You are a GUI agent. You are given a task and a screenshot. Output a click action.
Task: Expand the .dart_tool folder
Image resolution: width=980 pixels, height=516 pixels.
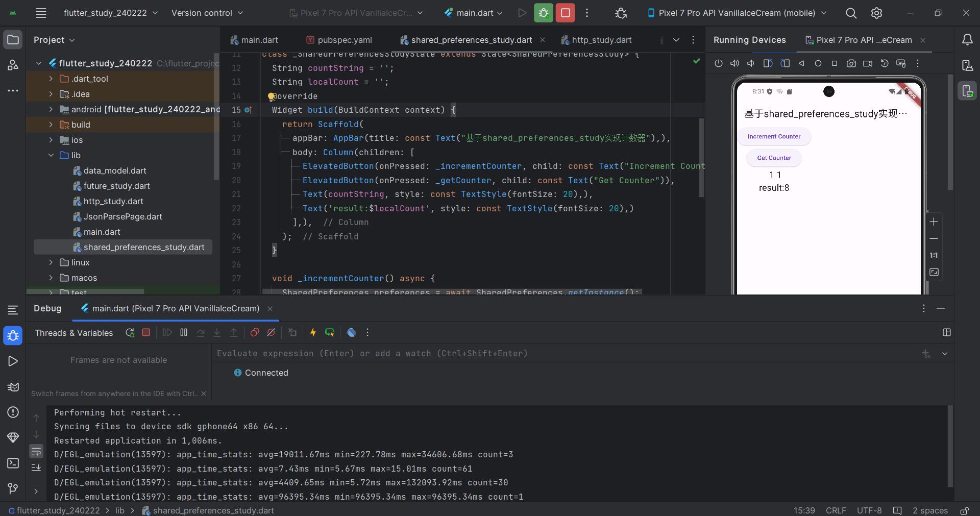tap(51, 79)
